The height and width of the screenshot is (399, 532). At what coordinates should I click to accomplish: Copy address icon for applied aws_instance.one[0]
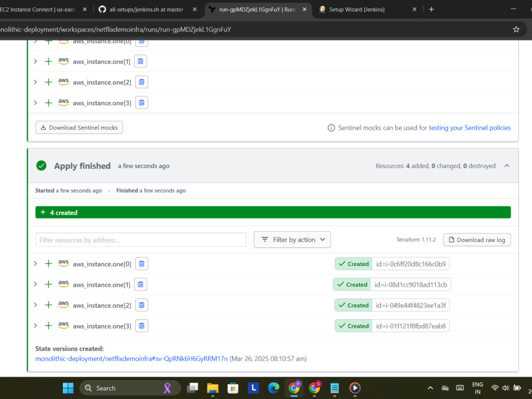point(142,264)
